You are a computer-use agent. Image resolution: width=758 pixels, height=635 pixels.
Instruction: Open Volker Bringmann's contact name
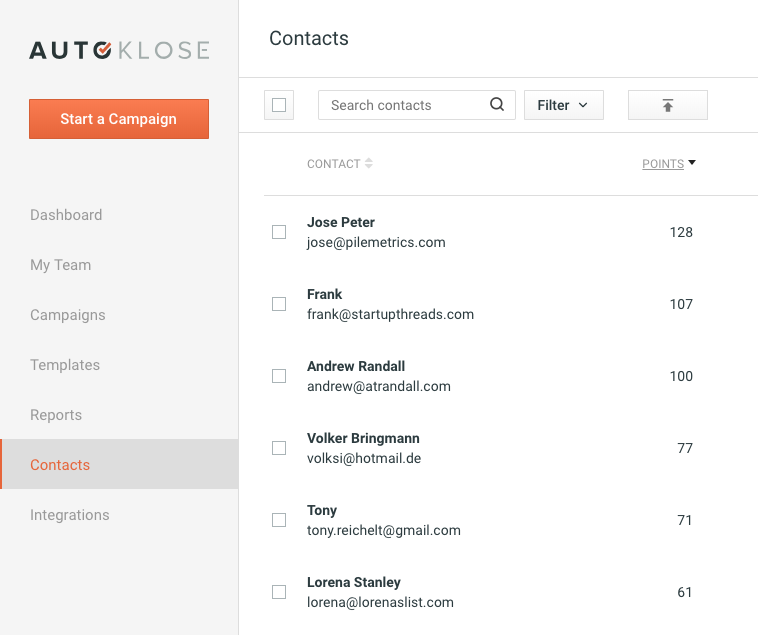click(363, 438)
